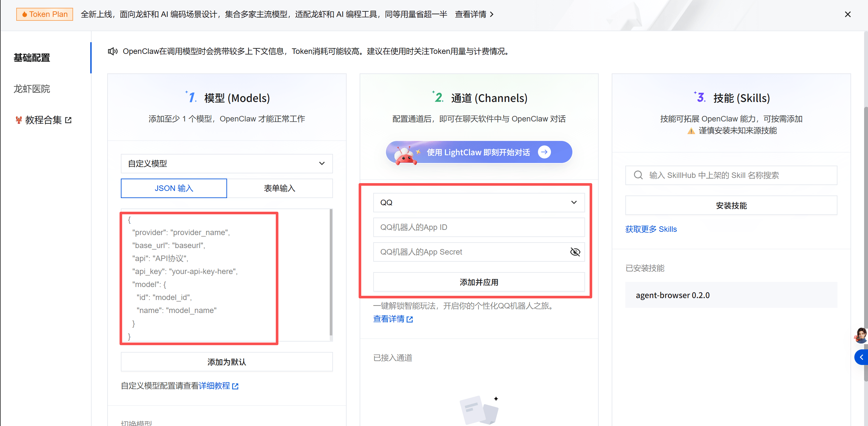Screen dimensions: 868x426
Task: Close the Token Plan banner
Action: coord(848,14)
